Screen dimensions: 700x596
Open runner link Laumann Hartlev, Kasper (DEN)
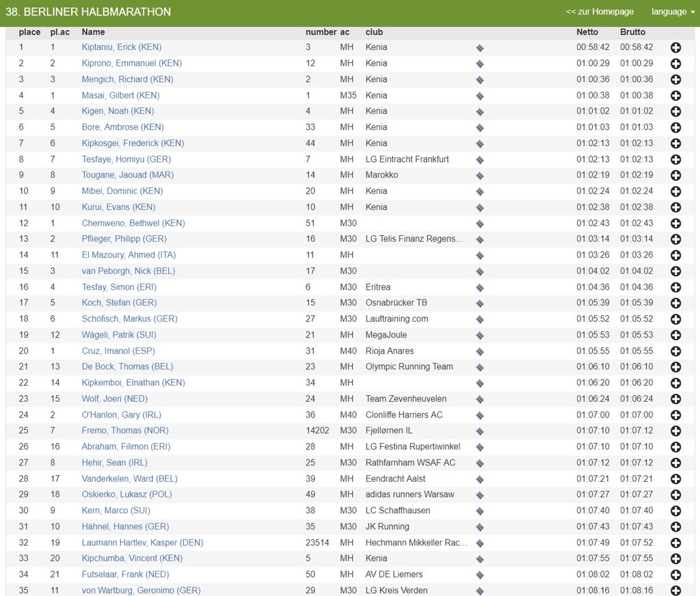(x=142, y=543)
